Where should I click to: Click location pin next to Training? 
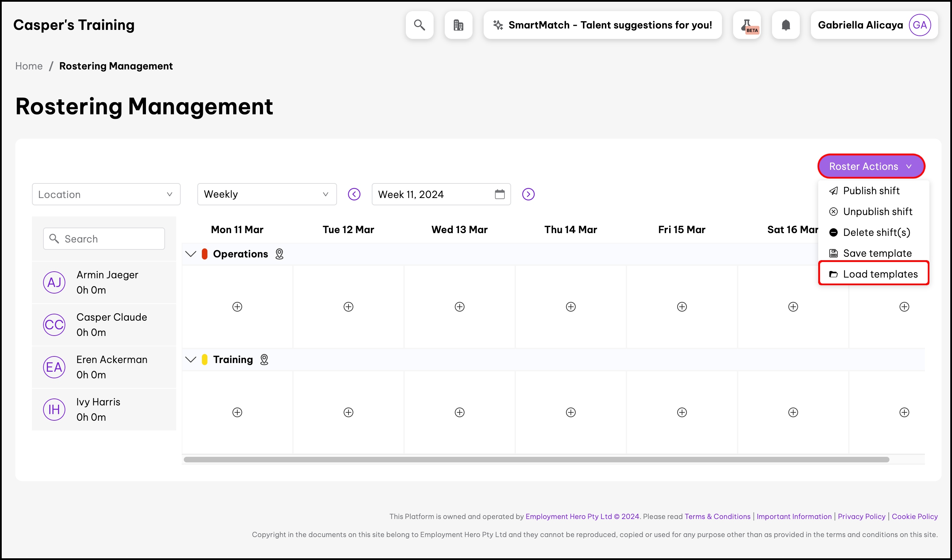[264, 360]
